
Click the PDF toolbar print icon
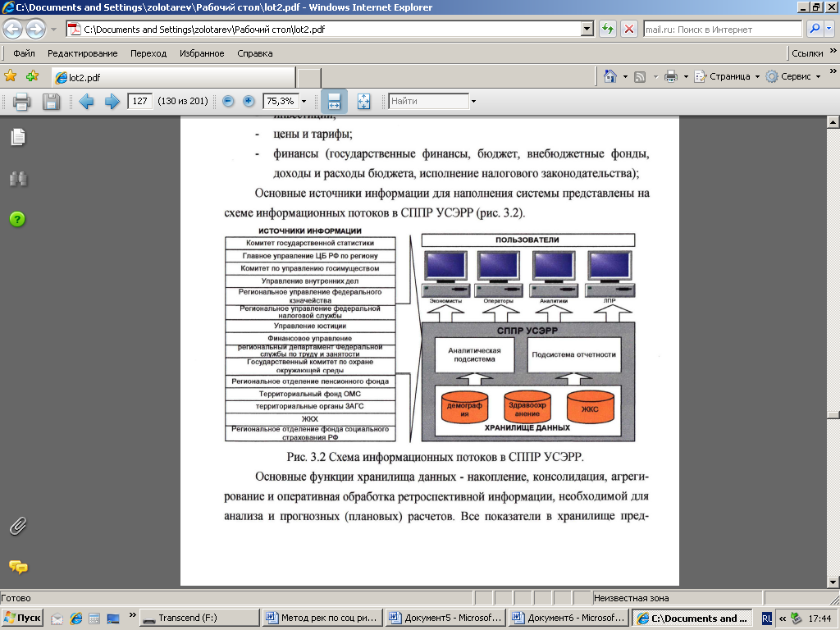21,101
